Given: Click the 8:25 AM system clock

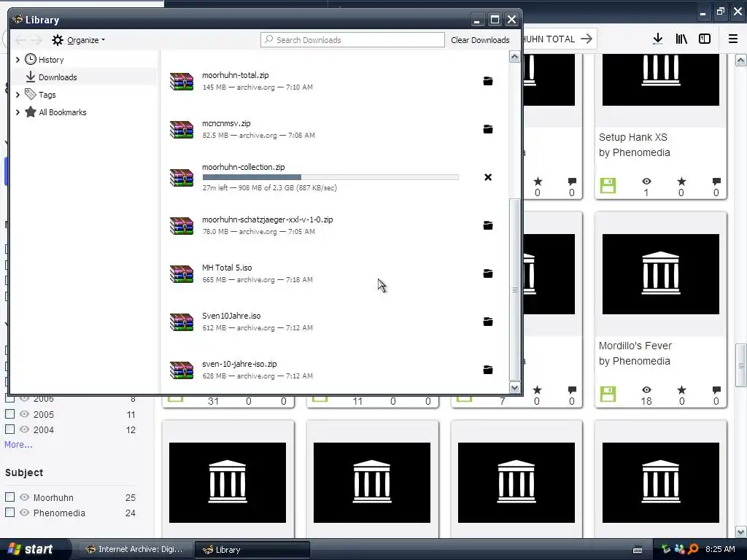Looking at the screenshot, I should point(720,549).
